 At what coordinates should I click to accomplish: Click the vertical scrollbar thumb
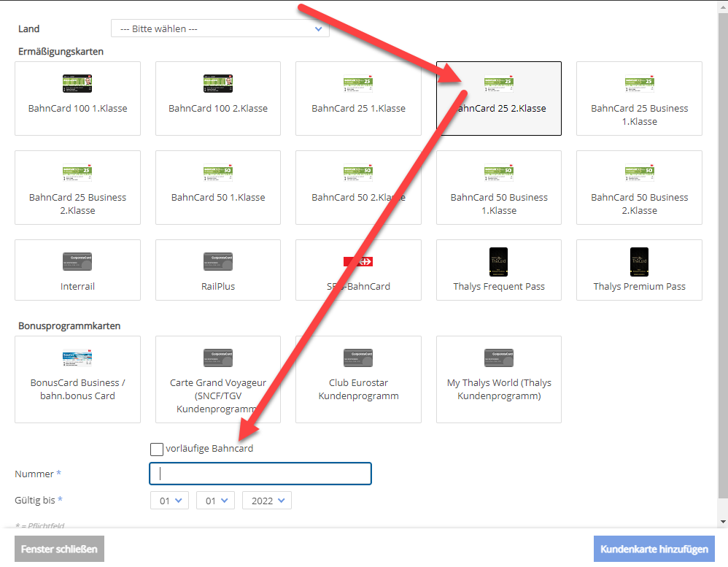[x=723, y=255]
